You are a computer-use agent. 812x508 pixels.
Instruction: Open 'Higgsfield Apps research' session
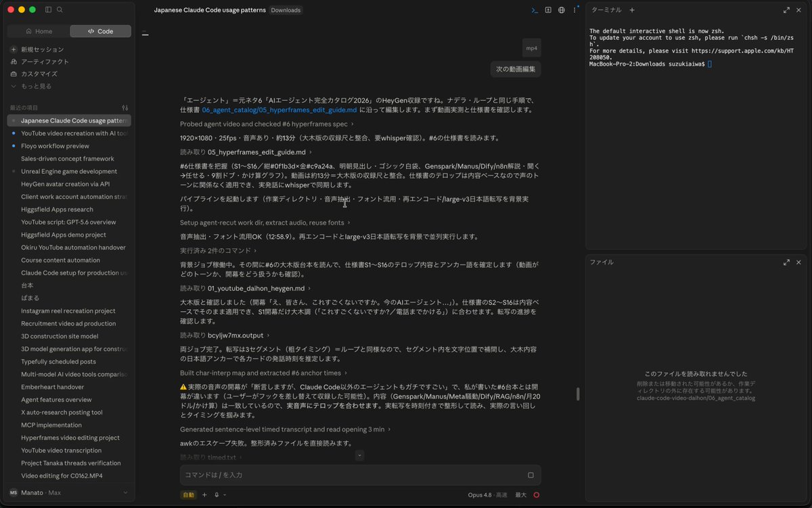69,210
